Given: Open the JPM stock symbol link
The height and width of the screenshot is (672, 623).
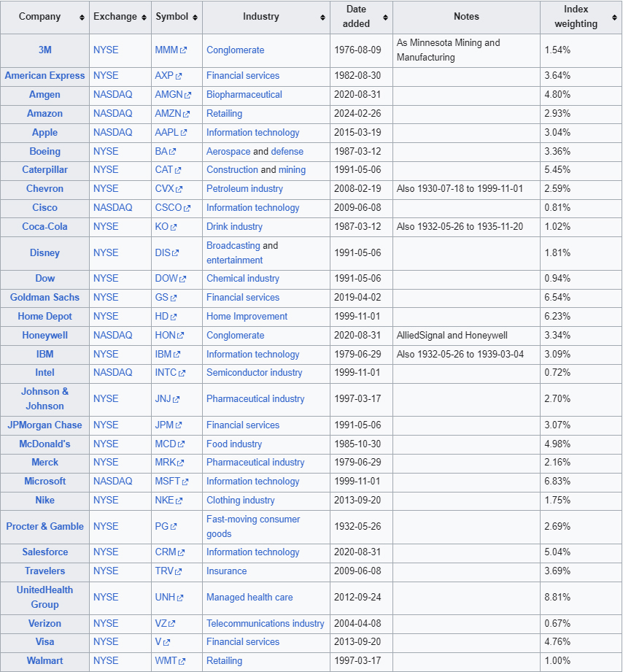Looking at the screenshot, I should coord(164,425).
